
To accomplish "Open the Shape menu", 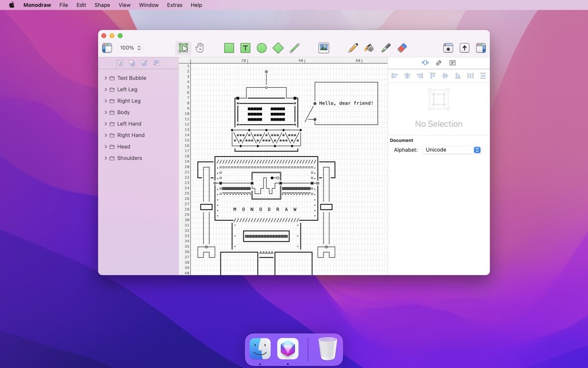I will tap(102, 5).
